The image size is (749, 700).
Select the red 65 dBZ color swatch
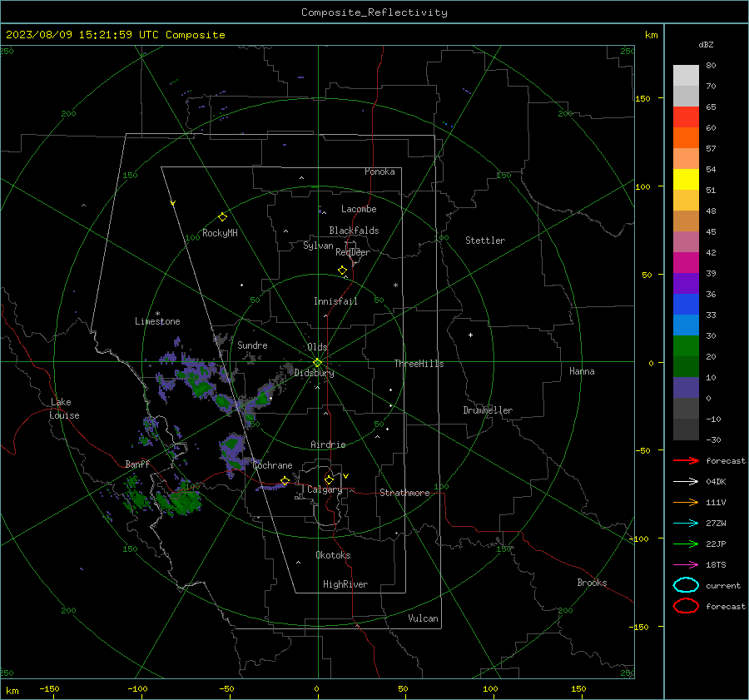coord(686,117)
